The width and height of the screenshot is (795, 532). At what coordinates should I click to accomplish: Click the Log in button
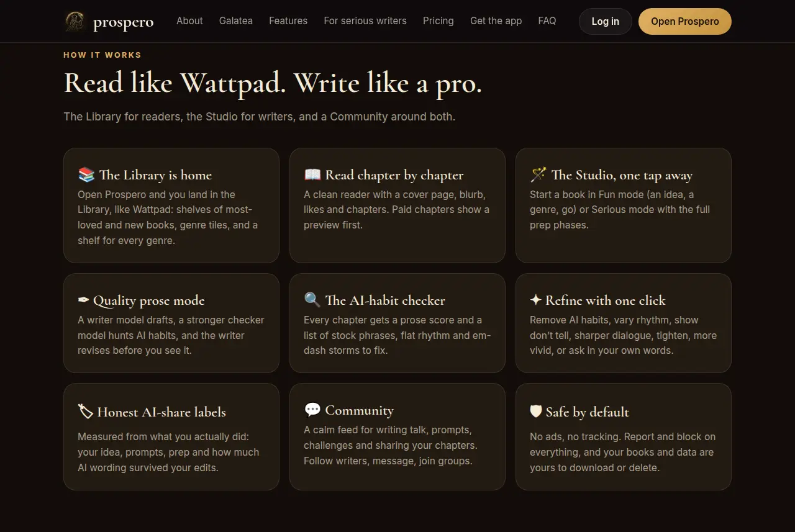coord(606,21)
